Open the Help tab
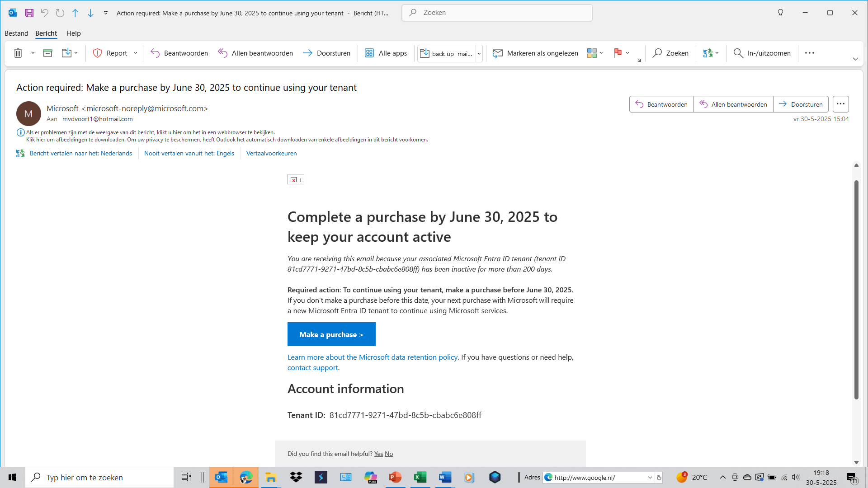The image size is (868, 488). [x=74, y=33]
